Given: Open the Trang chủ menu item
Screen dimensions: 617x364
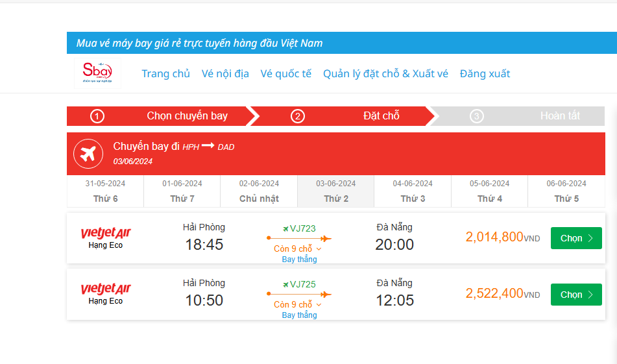Looking at the screenshot, I should [x=165, y=74].
